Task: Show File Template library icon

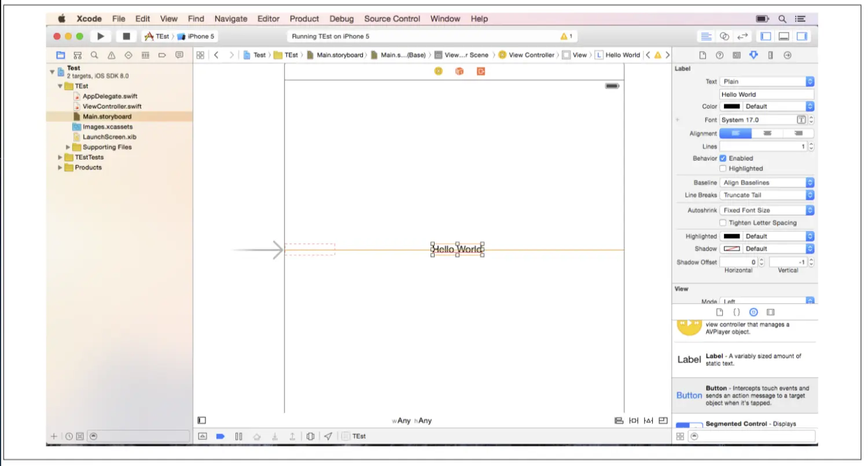Action: click(720, 312)
